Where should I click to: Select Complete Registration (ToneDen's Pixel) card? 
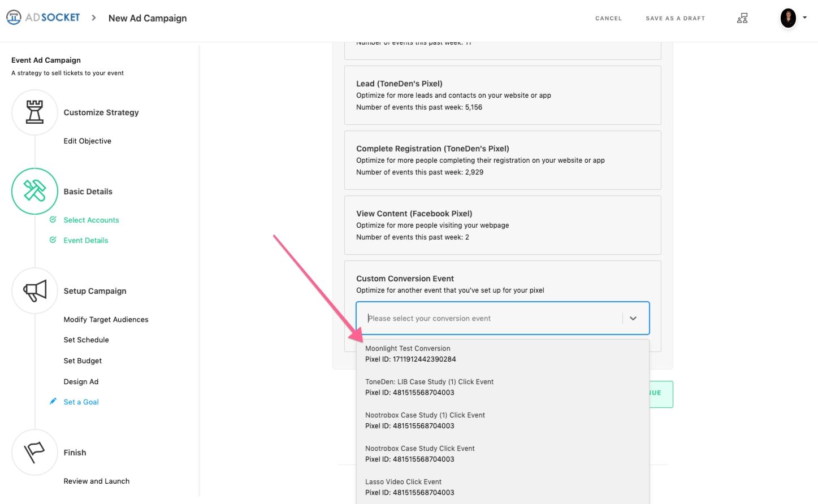click(503, 160)
